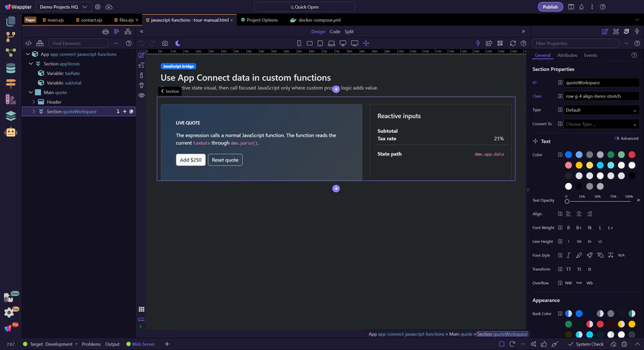Open the Styles CSS panel icon
644x350 pixels.
click(x=627, y=32)
